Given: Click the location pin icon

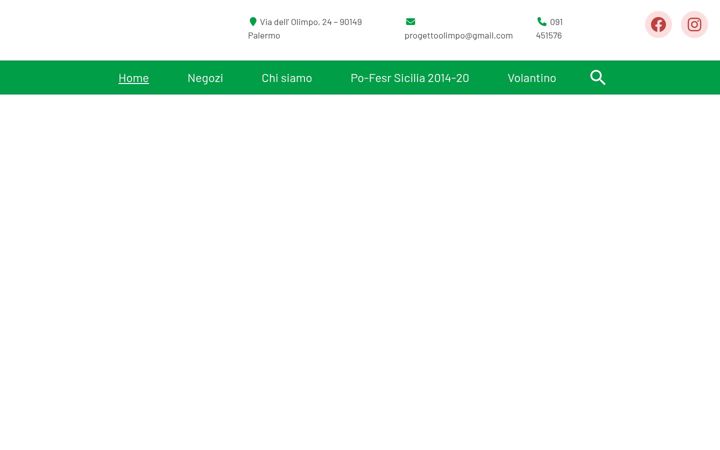Looking at the screenshot, I should tap(253, 22).
